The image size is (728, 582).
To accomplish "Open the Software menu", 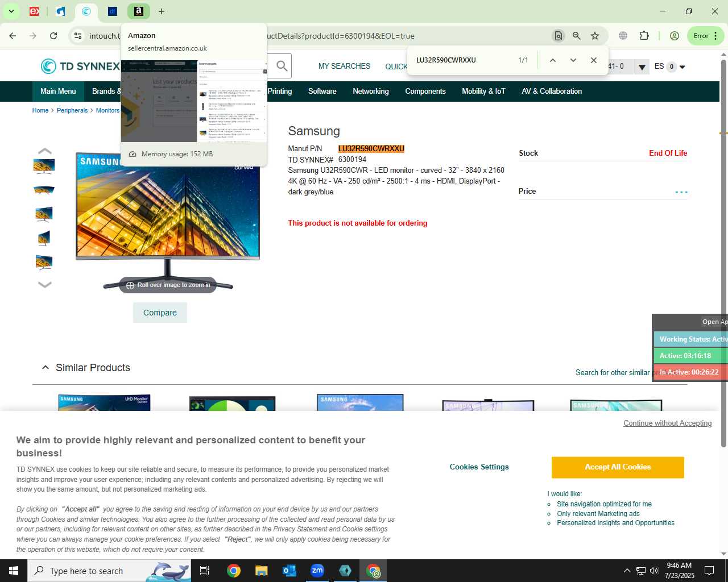I will coord(322,92).
